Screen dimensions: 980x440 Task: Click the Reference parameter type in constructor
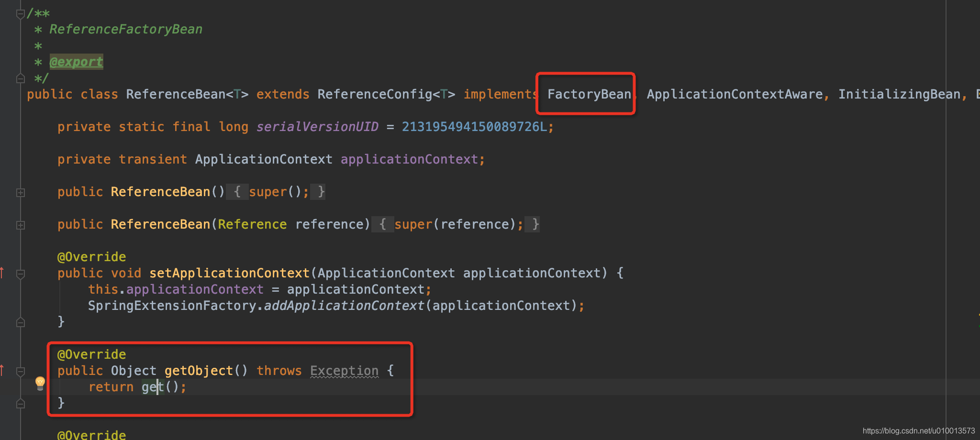point(252,224)
